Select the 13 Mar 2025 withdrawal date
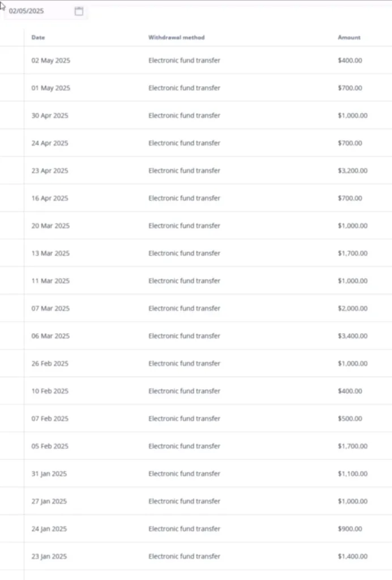392x580 pixels. click(50, 253)
